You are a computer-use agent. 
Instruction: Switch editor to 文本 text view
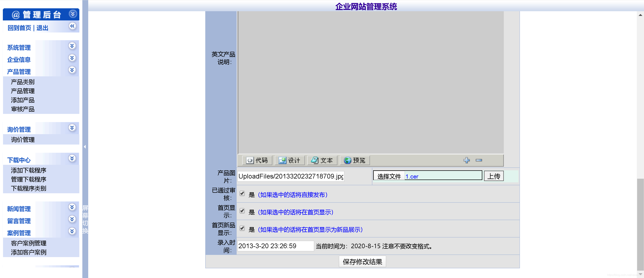pyautogui.click(x=322, y=160)
